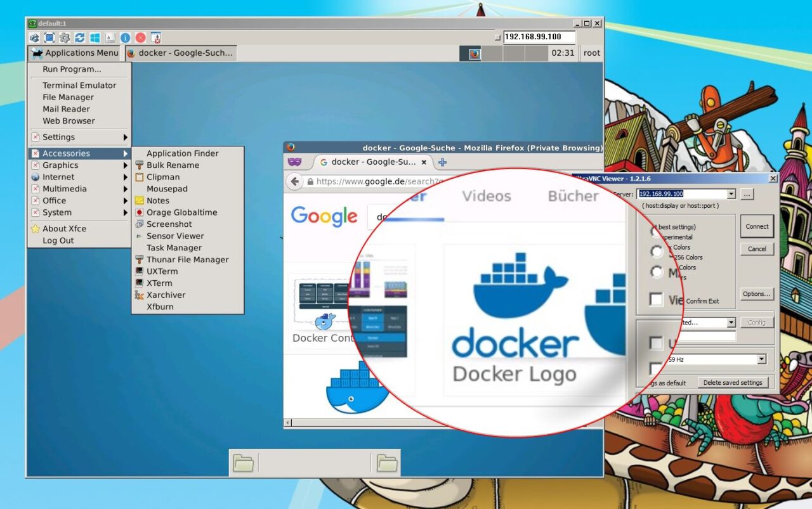Toggle fullscreen mode in the VNC toolbar
812x509 pixels.
click(49, 37)
